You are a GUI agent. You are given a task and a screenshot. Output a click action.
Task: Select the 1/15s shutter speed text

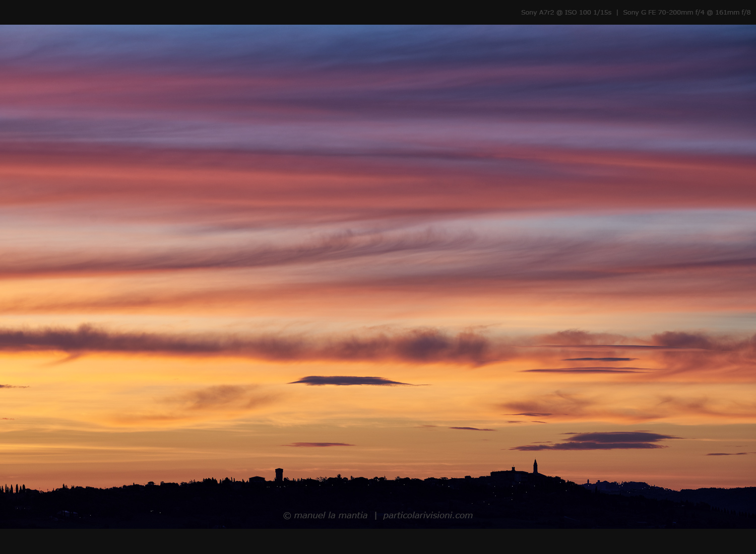point(602,12)
